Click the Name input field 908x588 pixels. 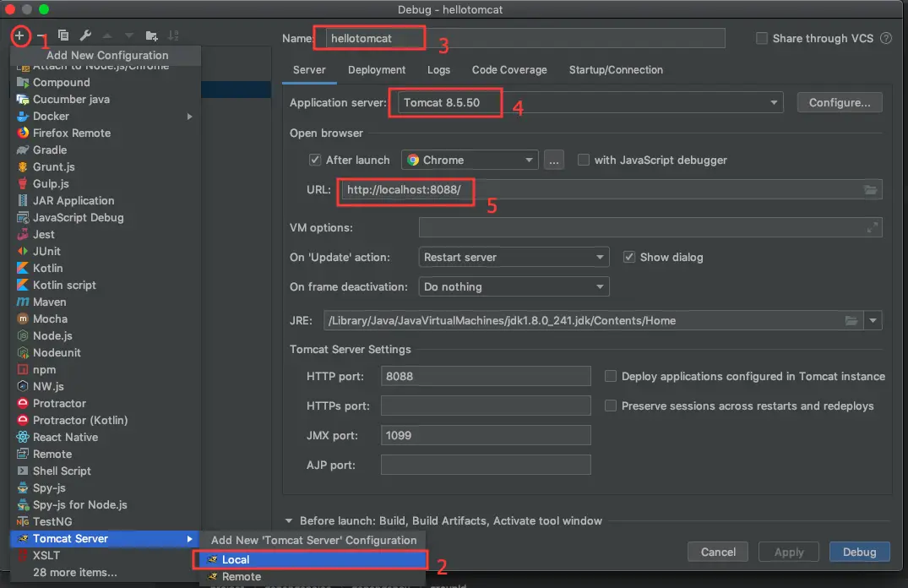click(x=525, y=38)
